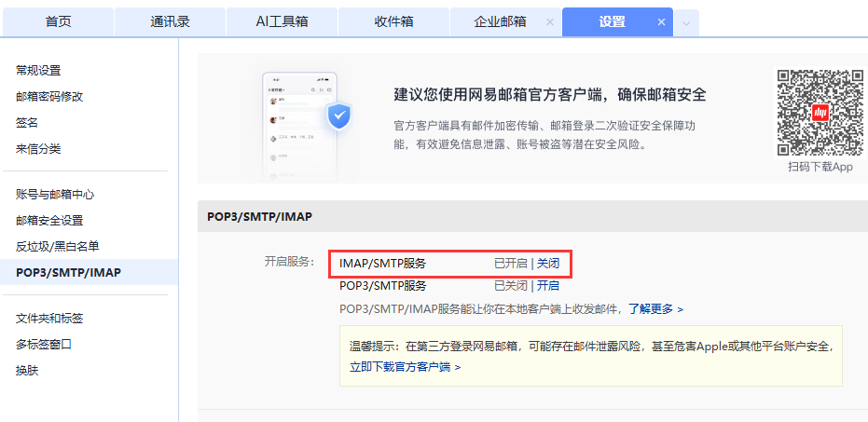Open the AI工具箱 tab
This screenshot has width=868, height=422.
[282, 22]
